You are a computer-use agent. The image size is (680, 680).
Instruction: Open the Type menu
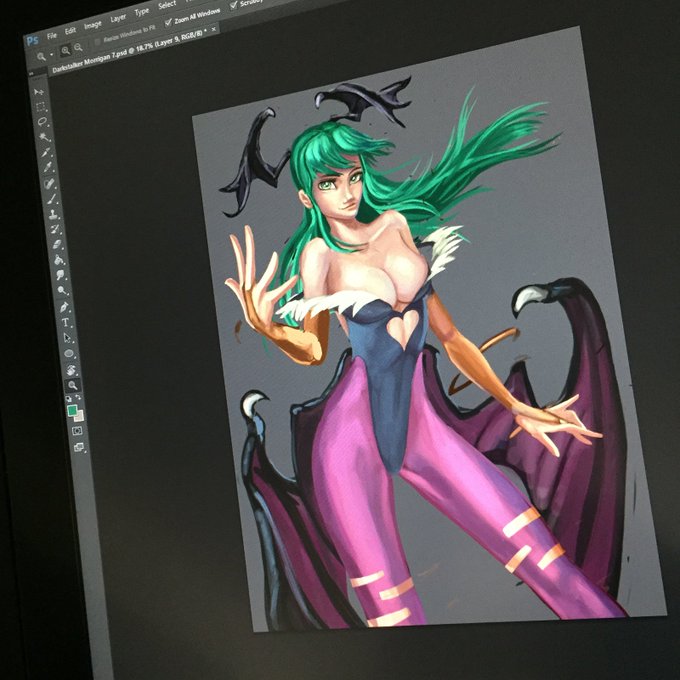coord(141,13)
